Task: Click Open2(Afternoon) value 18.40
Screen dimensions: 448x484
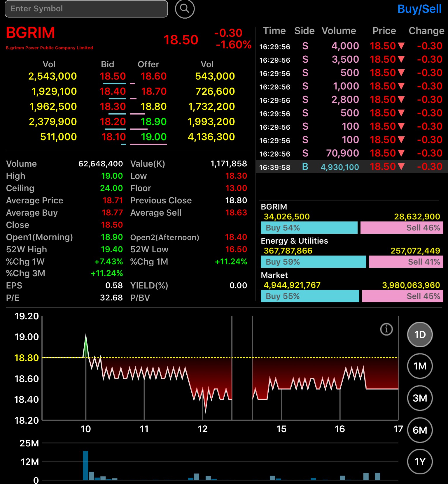Action: [x=236, y=237]
